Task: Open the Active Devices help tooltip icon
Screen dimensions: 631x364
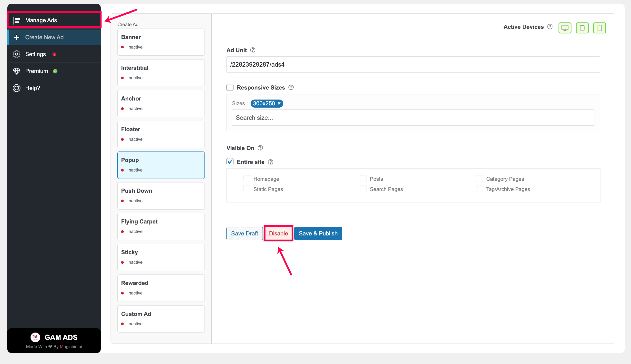Action: click(x=550, y=27)
